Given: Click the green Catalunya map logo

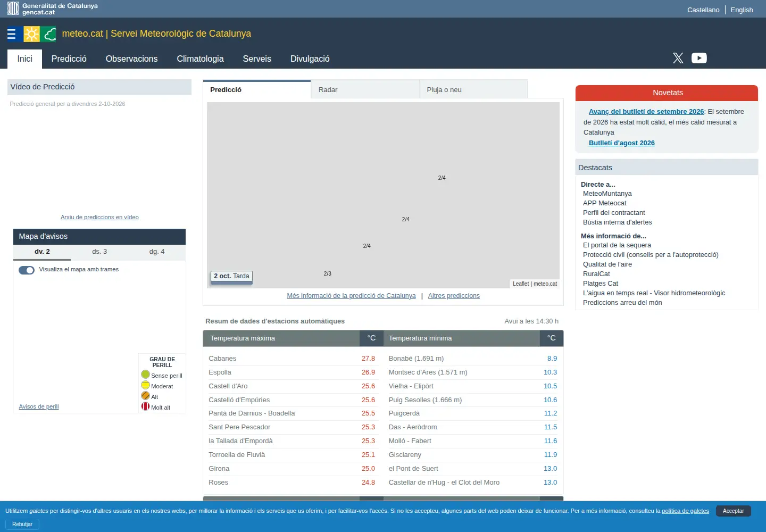Looking at the screenshot, I should (x=48, y=34).
